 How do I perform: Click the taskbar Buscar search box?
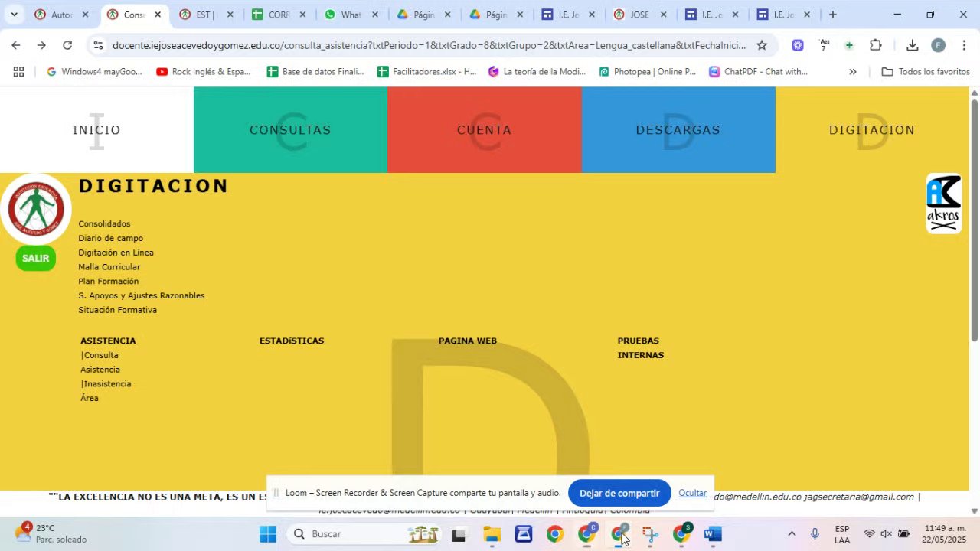pyautogui.click(x=364, y=534)
